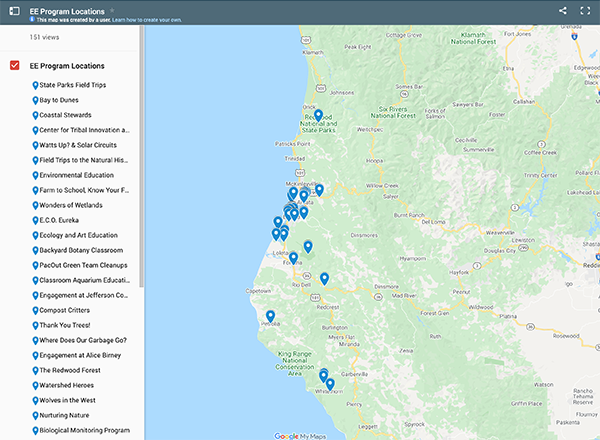Open Where Does Our Garbage Go? entry
Image resolution: width=600 pixels, height=440 pixels.
83,340
